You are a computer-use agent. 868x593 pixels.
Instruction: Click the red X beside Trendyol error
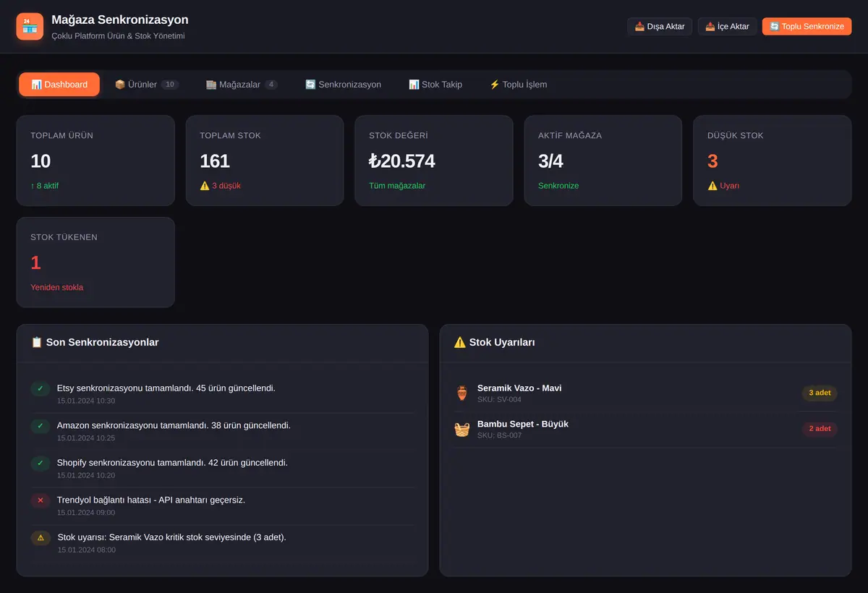click(x=41, y=500)
